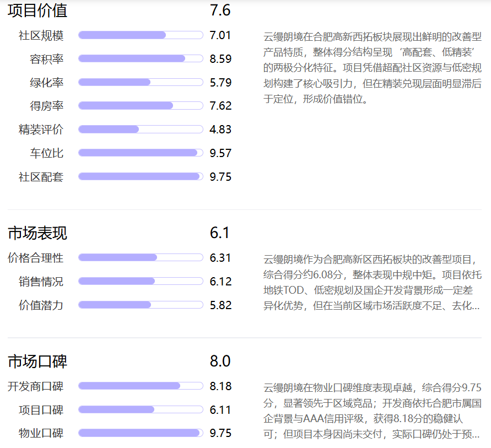The height and width of the screenshot is (448, 491).
Task: Click the 开发商口碑 label
Action: point(35,386)
